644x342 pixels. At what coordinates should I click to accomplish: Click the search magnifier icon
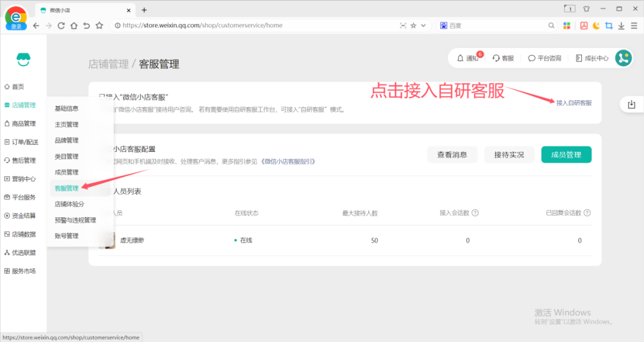pyautogui.click(x=551, y=26)
